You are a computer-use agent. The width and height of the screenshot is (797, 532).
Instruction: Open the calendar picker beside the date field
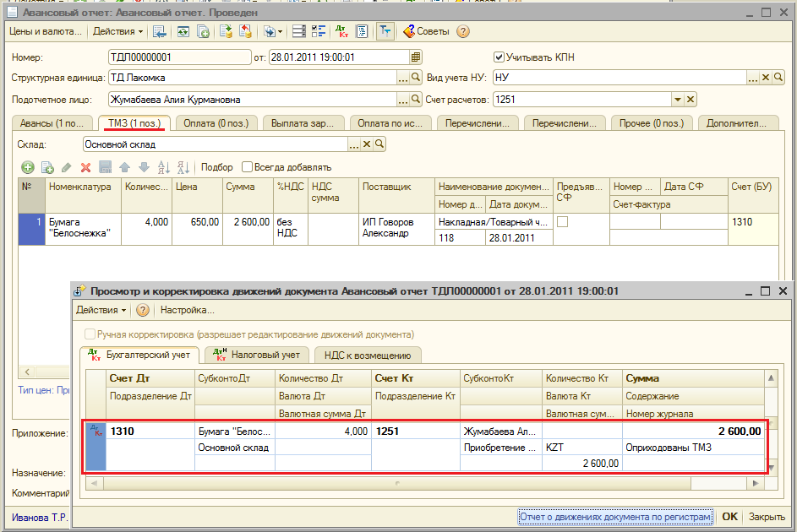(x=415, y=57)
